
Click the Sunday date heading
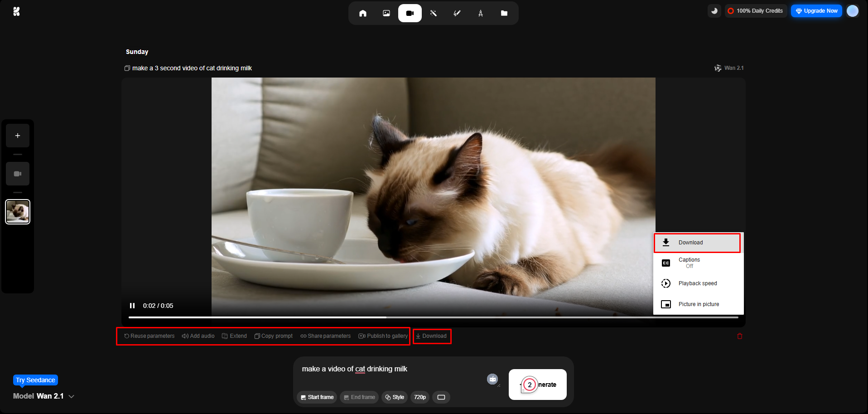[x=137, y=52]
